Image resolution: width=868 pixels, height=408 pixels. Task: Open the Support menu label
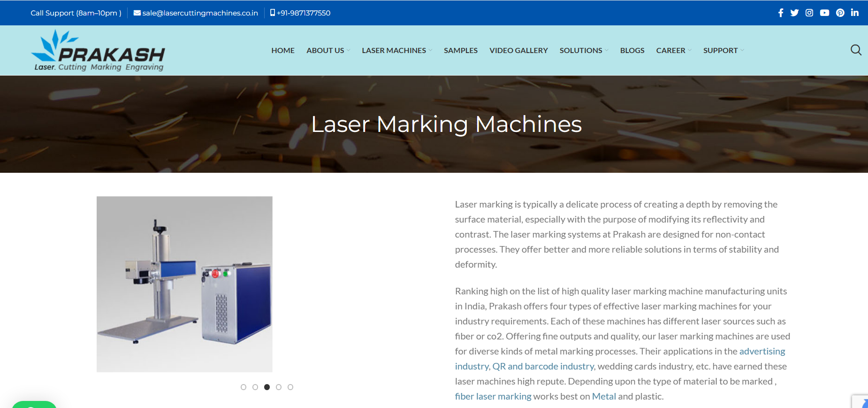click(720, 50)
